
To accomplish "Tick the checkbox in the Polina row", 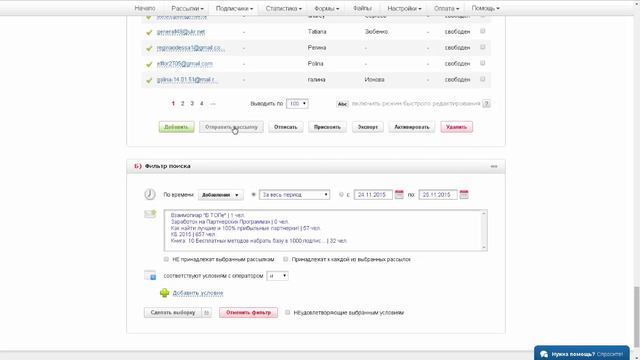I will (482, 63).
